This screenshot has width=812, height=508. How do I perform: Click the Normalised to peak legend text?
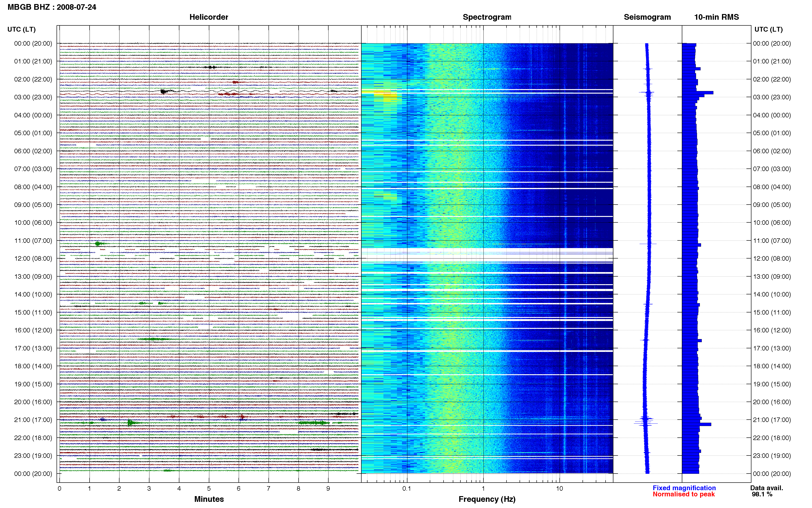684,494
